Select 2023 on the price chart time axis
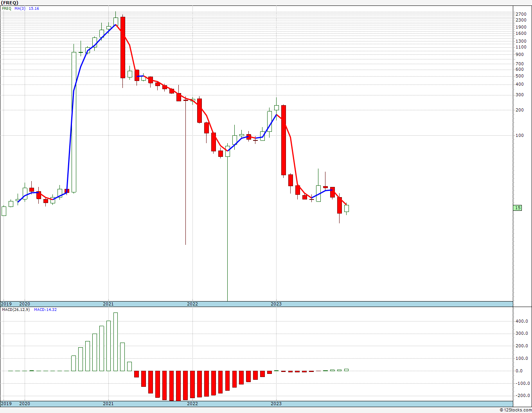 click(276, 304)
